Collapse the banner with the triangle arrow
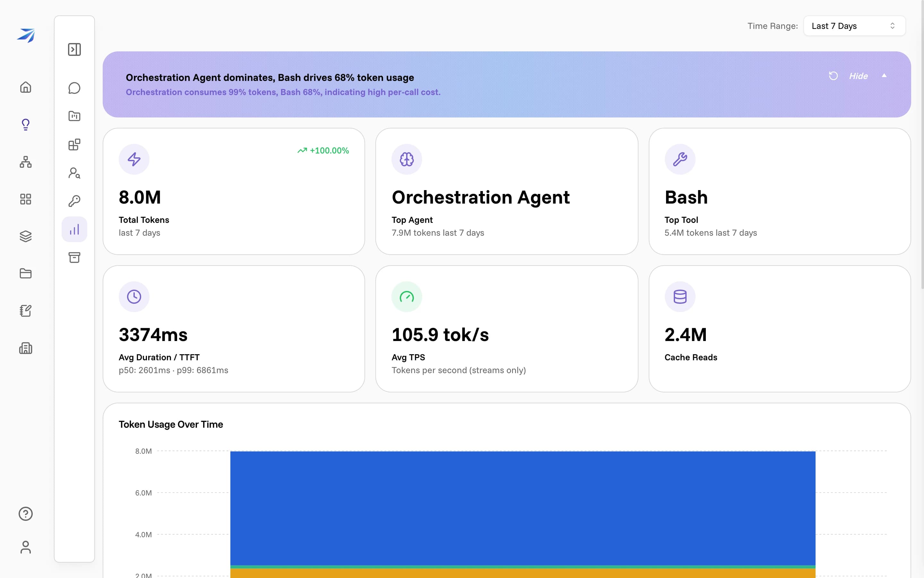This screenshot has width=924, height=578. (884, 76)
